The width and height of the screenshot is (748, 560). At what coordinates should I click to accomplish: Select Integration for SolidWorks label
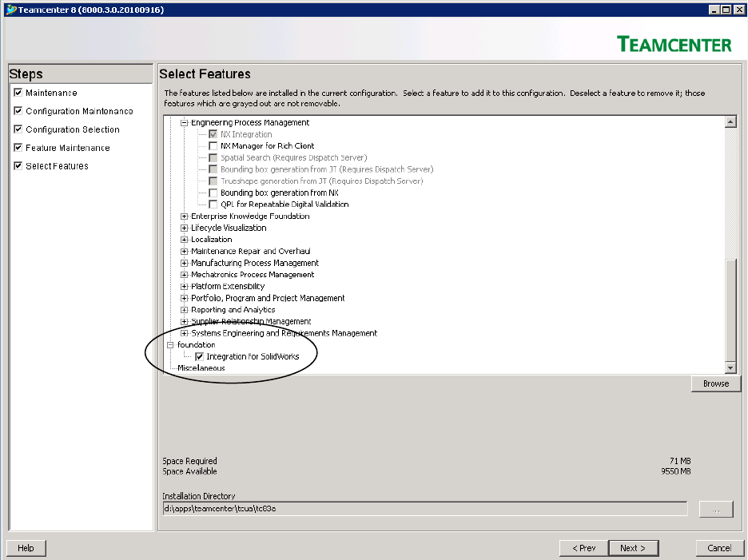(x=253, y=356)
